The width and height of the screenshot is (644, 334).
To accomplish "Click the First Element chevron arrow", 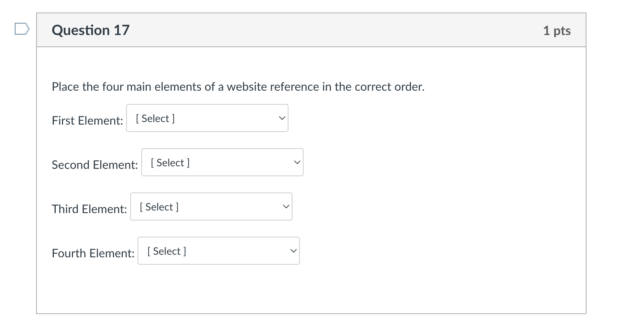I will pyautogui.click(x=282, y=118).
